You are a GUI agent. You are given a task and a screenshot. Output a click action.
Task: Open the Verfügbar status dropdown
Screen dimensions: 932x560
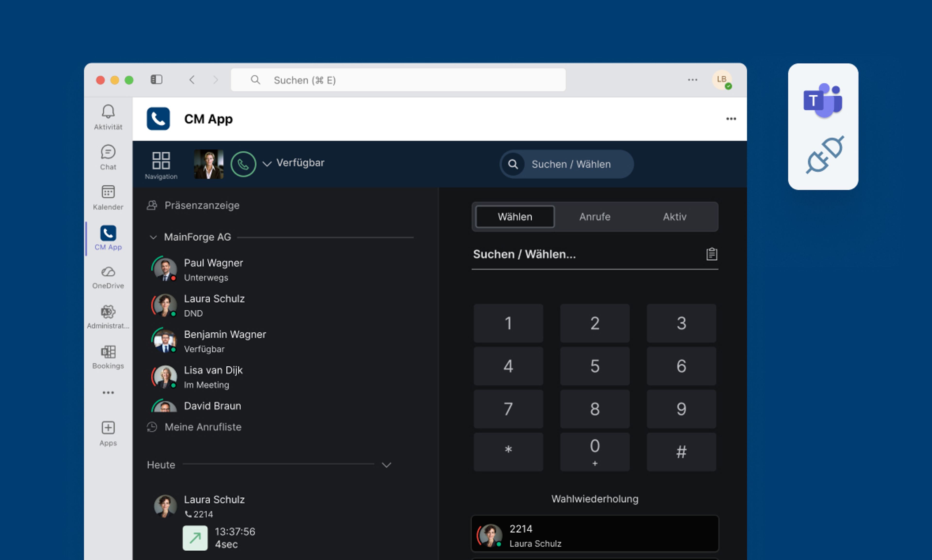coord(294,163)
